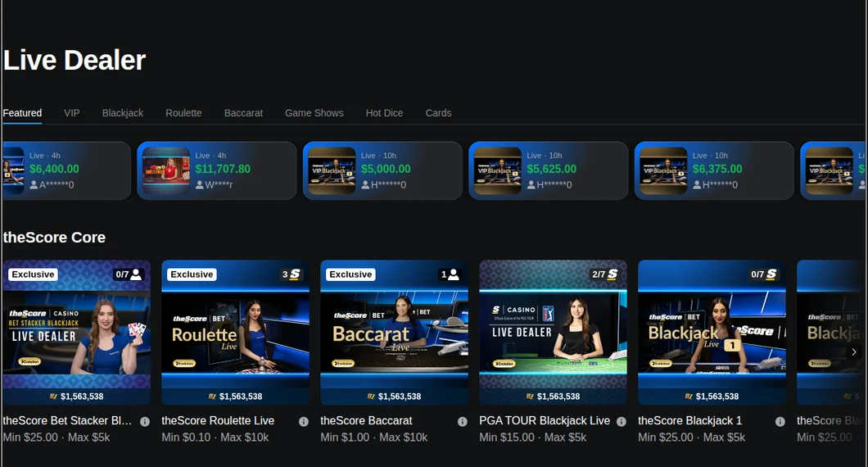This screenshot has height=467, width=868.
Task: Click VIP Blackjack thumbnail on $5,000.00 win card
Action: pyautogui.click(x=332, y=170)
